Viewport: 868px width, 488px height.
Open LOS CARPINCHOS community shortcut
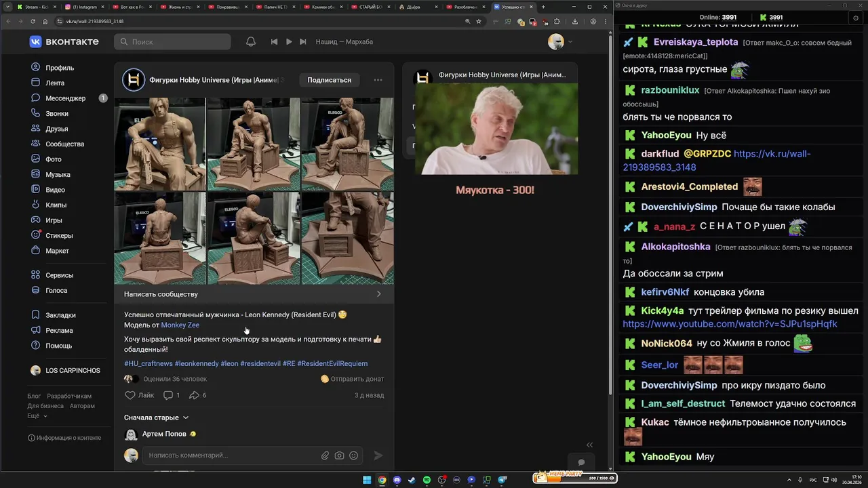click(64, 371)
